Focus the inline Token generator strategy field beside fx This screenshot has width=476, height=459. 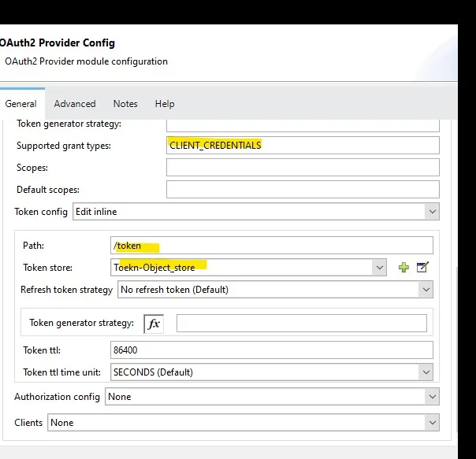tap(302, 324)
